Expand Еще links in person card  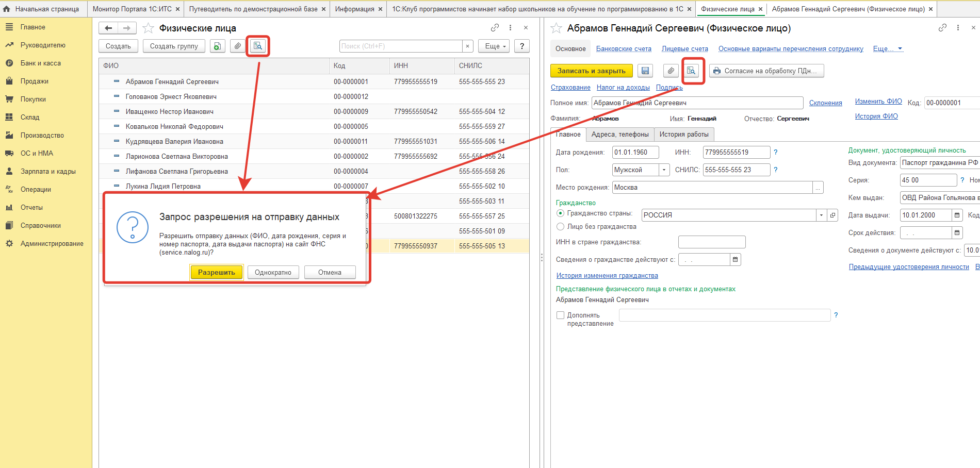point(888,48)
